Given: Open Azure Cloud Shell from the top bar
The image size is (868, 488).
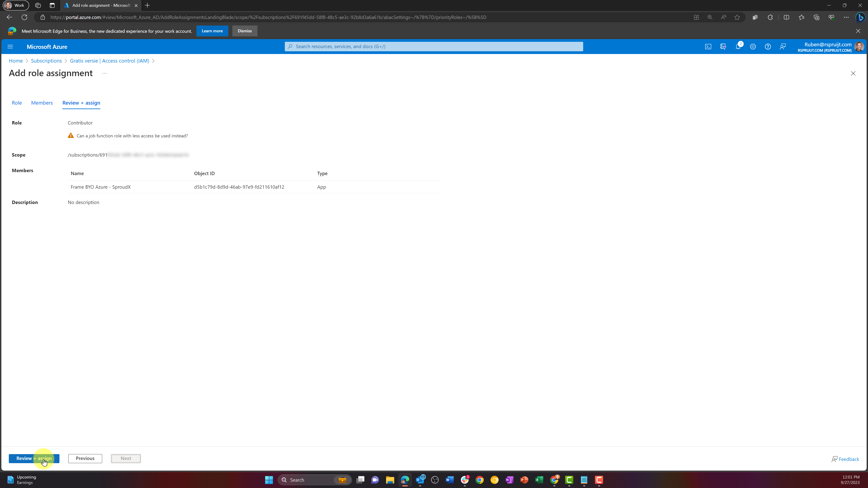Looking at the screenshot, I should pos(708,47).
